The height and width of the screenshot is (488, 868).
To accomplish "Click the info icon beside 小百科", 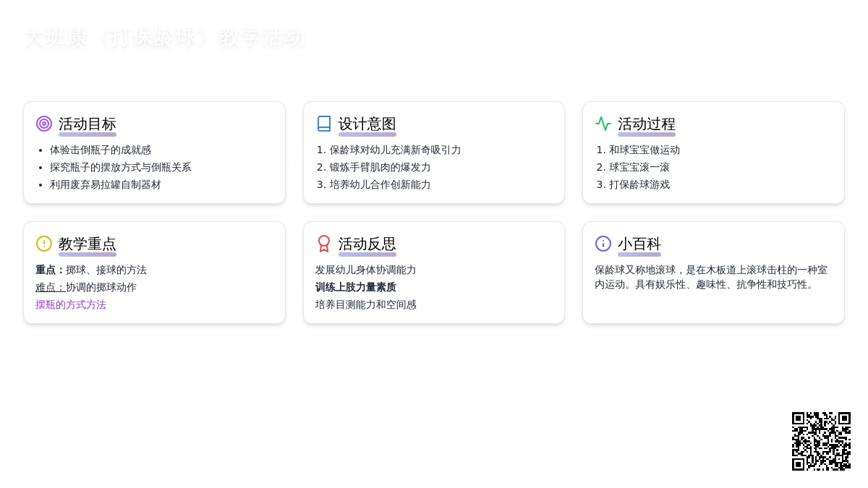I will click(603, 244).
